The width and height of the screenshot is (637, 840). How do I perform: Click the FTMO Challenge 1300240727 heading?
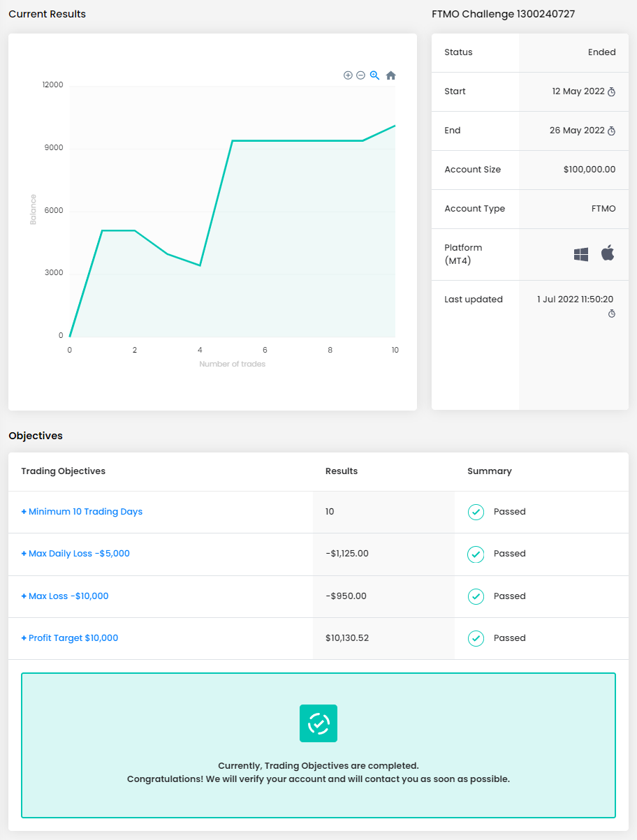click(504, 14)
